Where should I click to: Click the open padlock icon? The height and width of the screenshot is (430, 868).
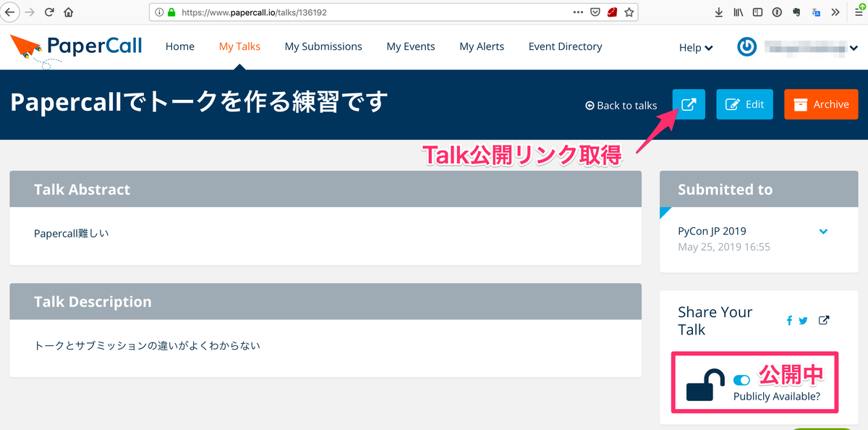coord(705,384)
